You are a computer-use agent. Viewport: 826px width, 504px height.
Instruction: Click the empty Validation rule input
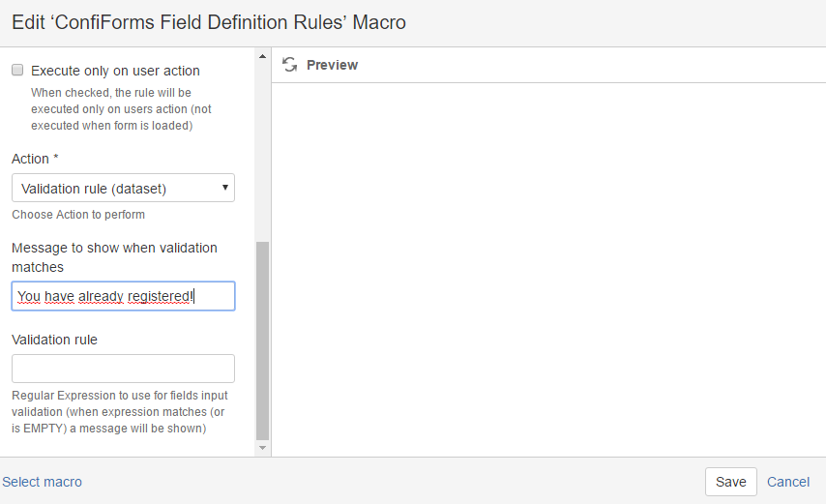click(123, 369)
